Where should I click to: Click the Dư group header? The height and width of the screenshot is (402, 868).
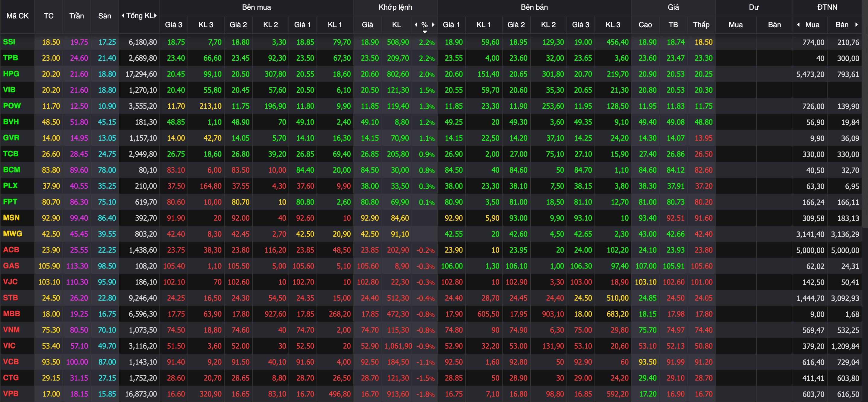pyautogui.click(x=754, y=7)
